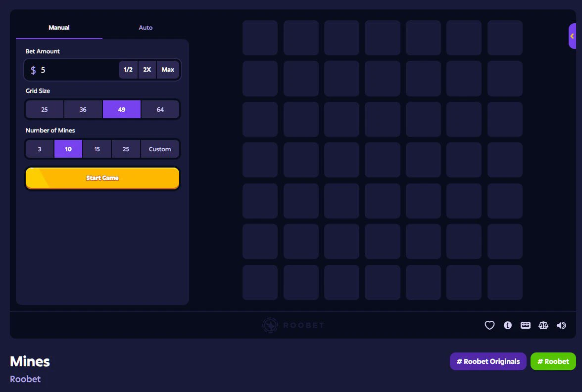The height and width of the screenshot is (392, 582).
Task: Halve the bet with 1/2 button
Action: tap(128, 69)
